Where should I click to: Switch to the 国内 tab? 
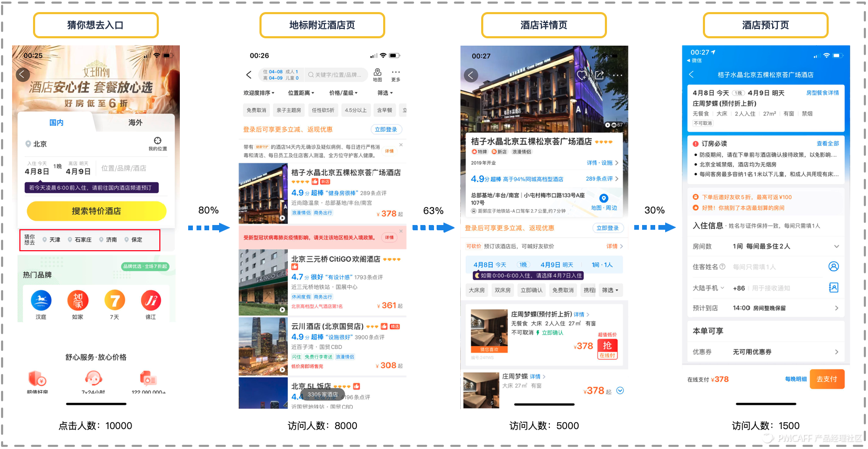pos(57,122)
